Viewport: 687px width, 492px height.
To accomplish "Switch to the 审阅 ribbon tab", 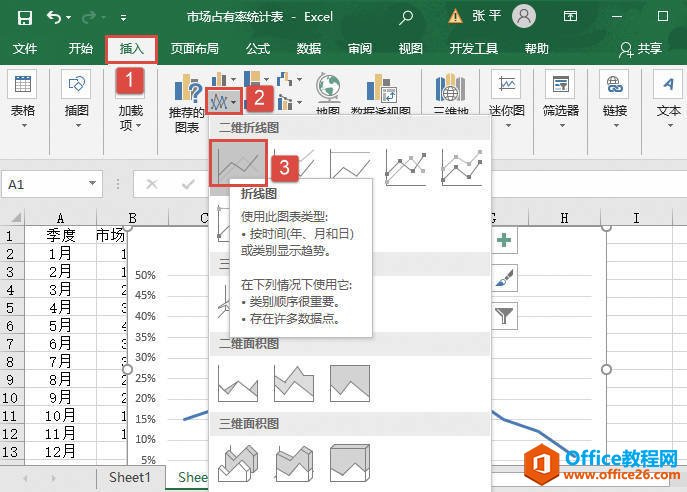I will [x=360, y=48].
